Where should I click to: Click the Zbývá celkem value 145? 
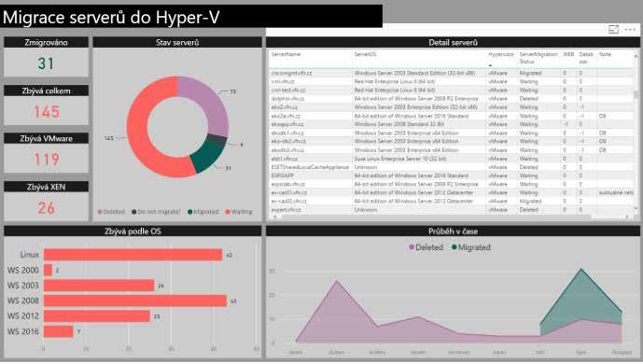(47, 112)
